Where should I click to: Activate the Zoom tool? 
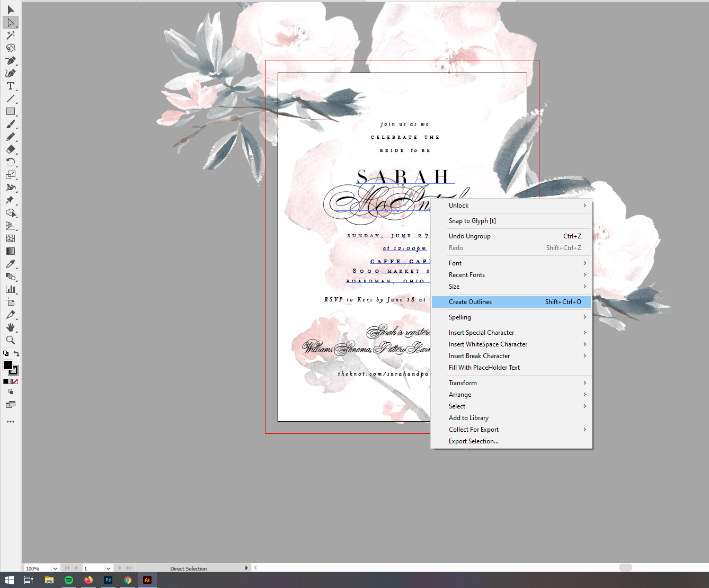pyautogui.click(x=10, y=340)
